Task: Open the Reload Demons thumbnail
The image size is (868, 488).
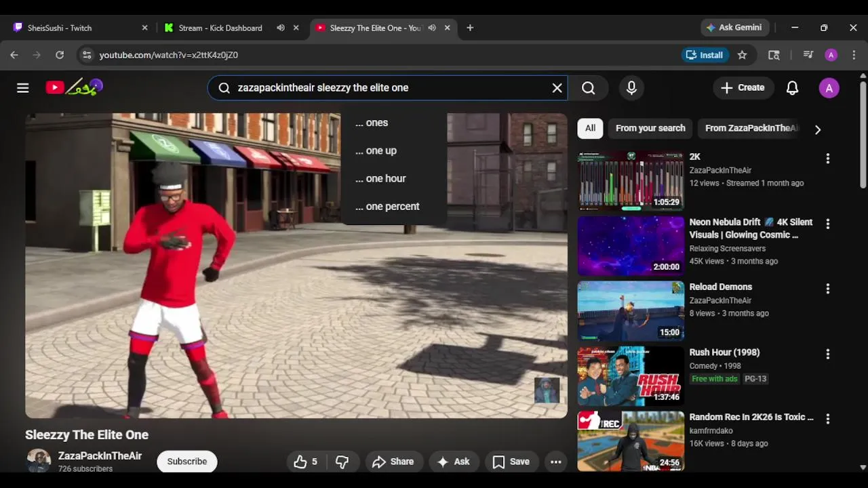Action: pyautogui.click(x=631, y=310)
